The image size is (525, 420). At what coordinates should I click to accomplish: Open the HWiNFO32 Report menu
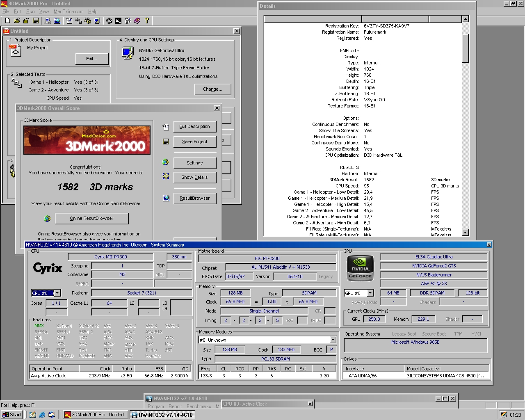click(175, 406)
